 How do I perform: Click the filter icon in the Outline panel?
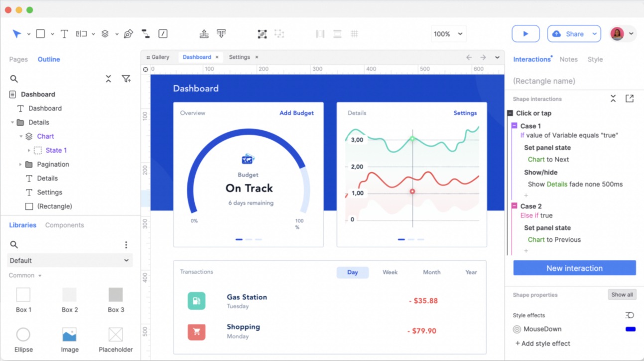[x=126, y=79]
